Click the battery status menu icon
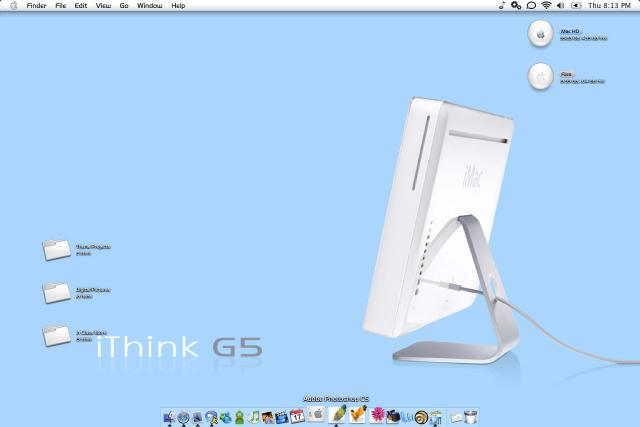 pos(576,5)
